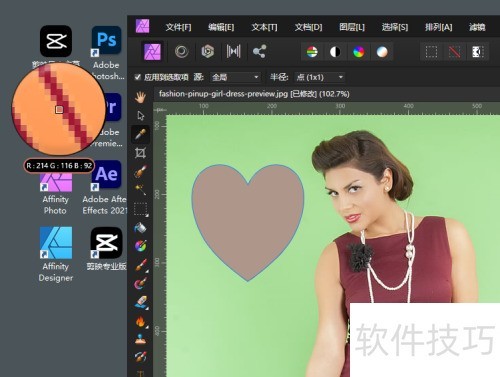Open the Affinity Designer desktop shortcut
The image size is (500, 377).
(x=56, y=255)
